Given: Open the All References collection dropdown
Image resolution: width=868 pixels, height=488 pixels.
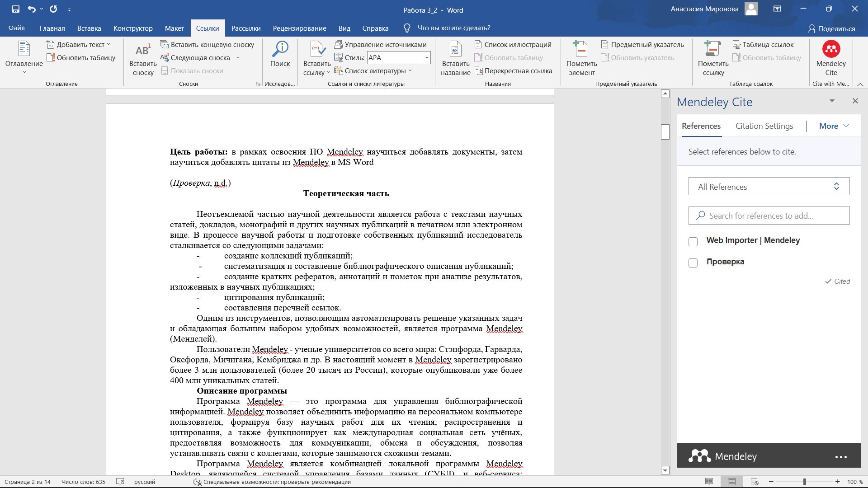Looking at the screenshot, I should (769, 187).
